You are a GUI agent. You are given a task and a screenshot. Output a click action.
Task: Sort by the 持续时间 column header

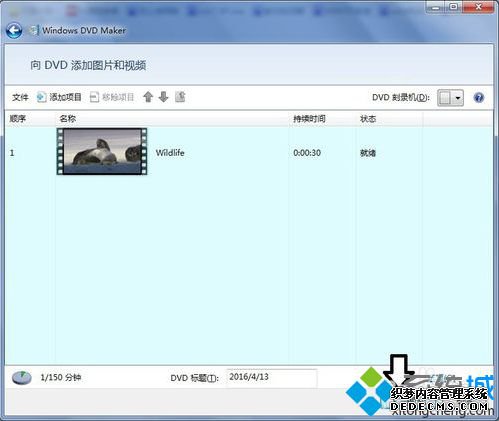click(309, 118)
